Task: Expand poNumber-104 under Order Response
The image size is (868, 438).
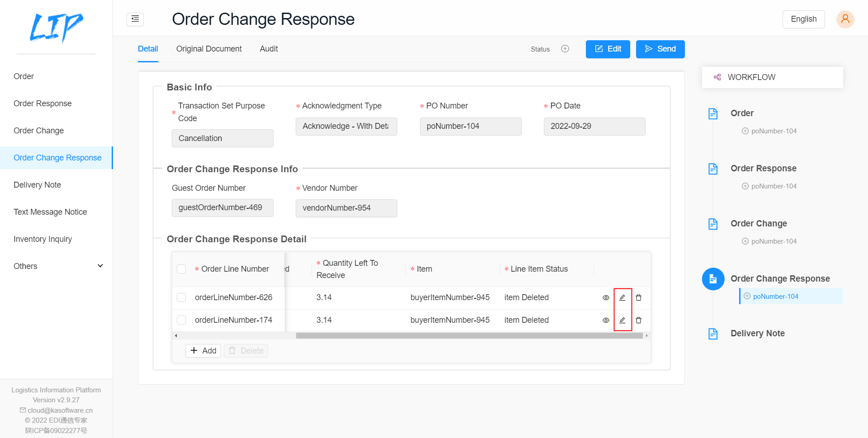Action: coord(745,186)
